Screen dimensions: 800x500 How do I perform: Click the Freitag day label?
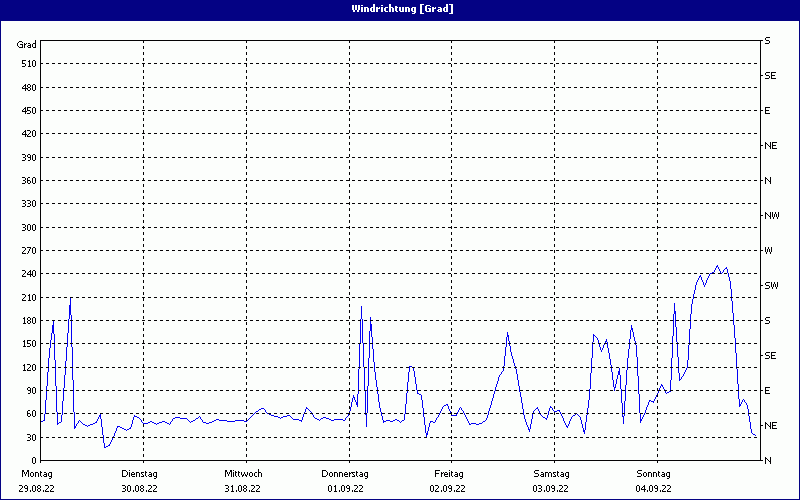[449, 474]
